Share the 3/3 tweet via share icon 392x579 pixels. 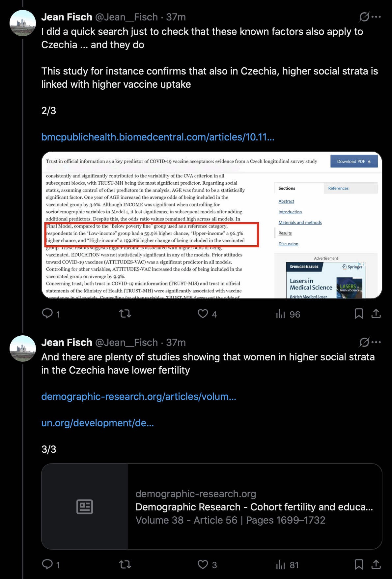376,564
